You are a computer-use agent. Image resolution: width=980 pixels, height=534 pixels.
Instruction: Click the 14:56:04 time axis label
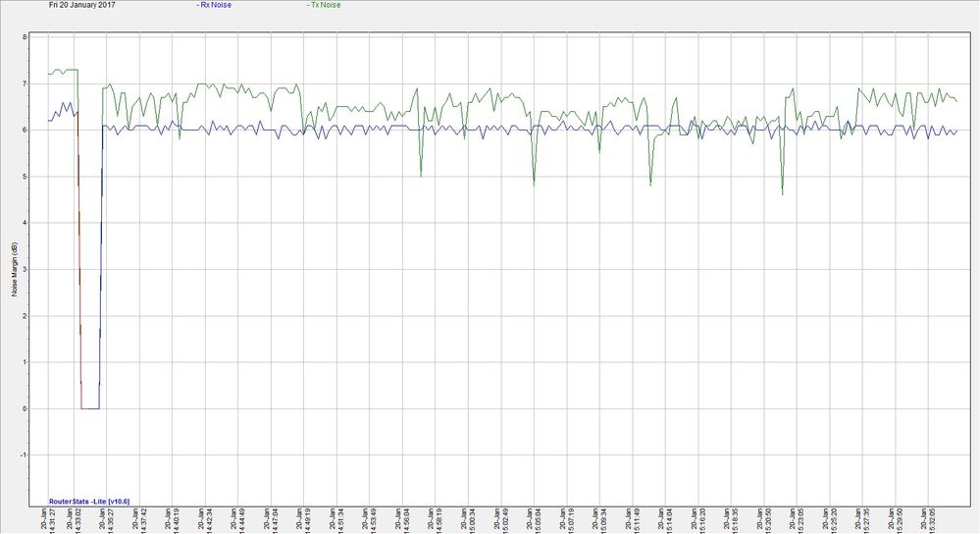(402, 520)
